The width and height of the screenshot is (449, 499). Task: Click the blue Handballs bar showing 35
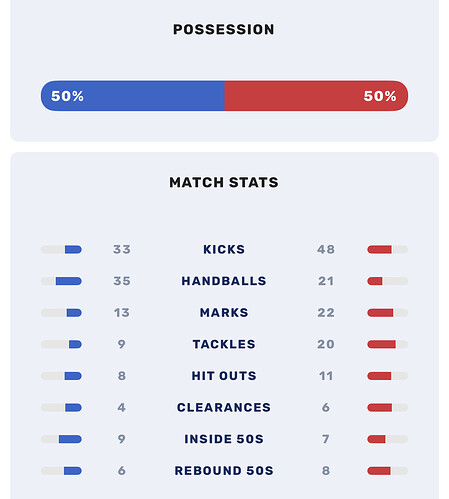69,281
